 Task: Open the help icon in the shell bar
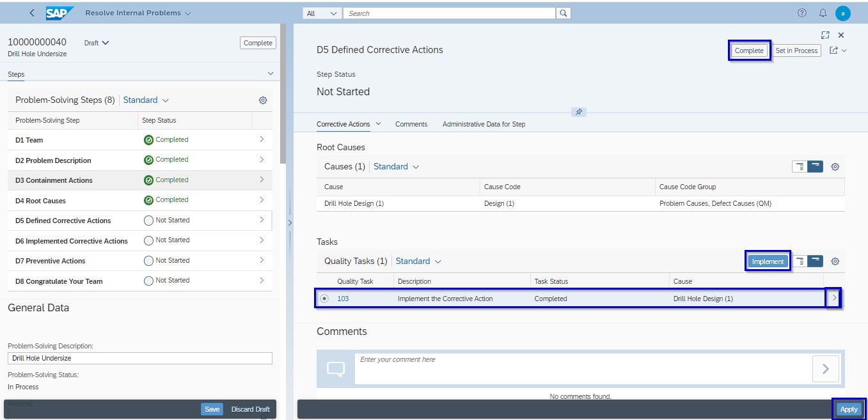[x=801, y=12]
